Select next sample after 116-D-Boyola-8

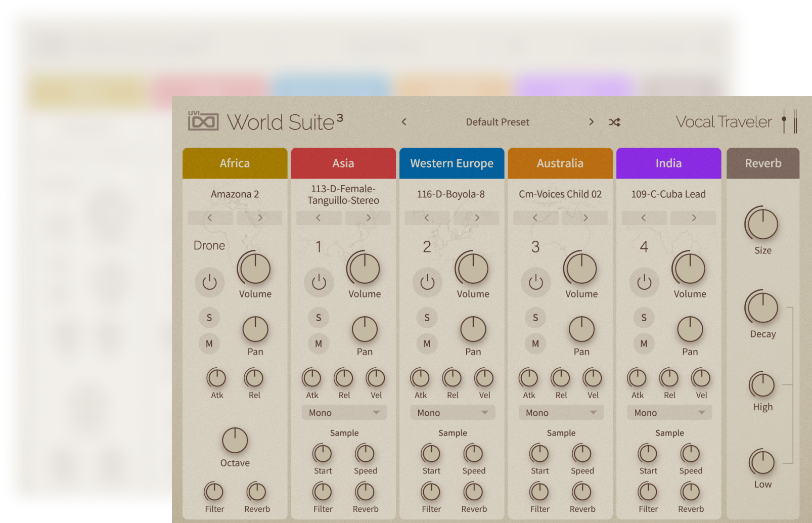[476, 218]
